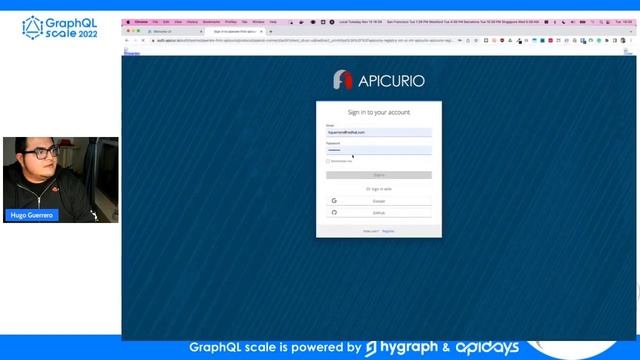Submit with the Sign In button

pos(379,175)
